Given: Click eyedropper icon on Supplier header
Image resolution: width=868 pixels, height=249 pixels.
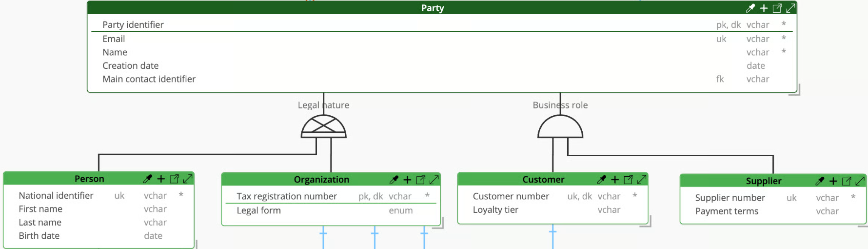Looking at the screenshot, I should pyautogui.click(x=820, y=181).
